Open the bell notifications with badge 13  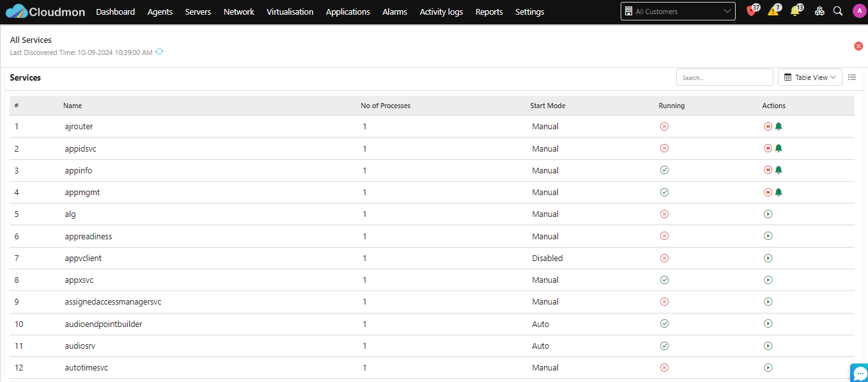795,12
